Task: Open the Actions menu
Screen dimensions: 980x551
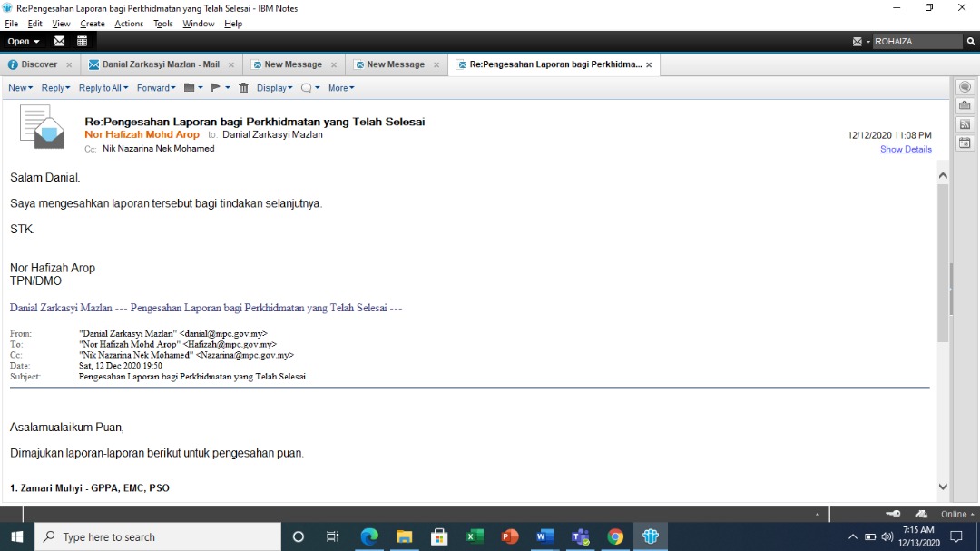Action: point(128,24)
